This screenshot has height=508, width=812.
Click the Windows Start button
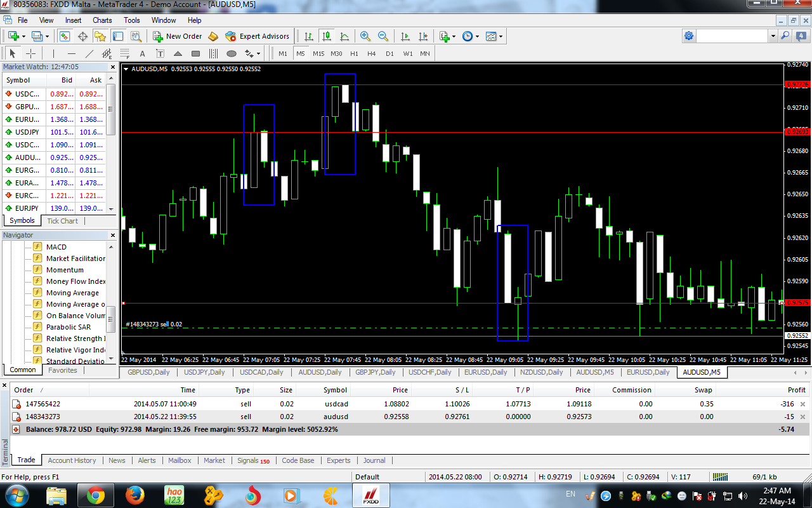[x=17, y=495]
